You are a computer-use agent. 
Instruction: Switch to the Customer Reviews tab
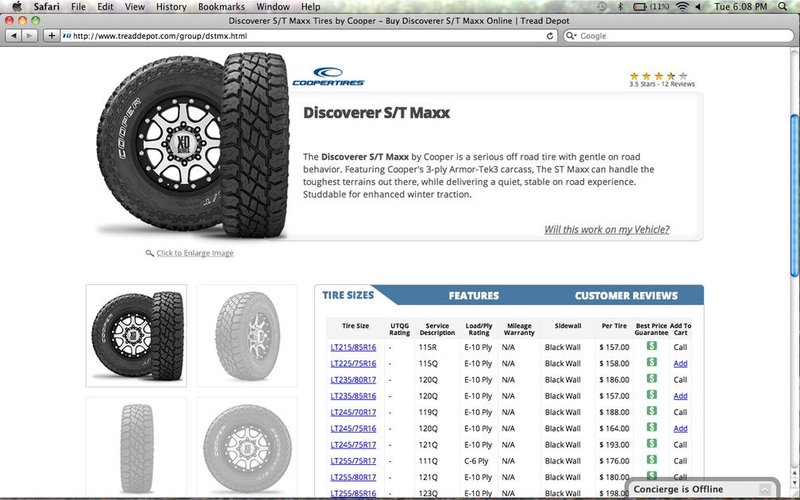click(x=626, y=295)
